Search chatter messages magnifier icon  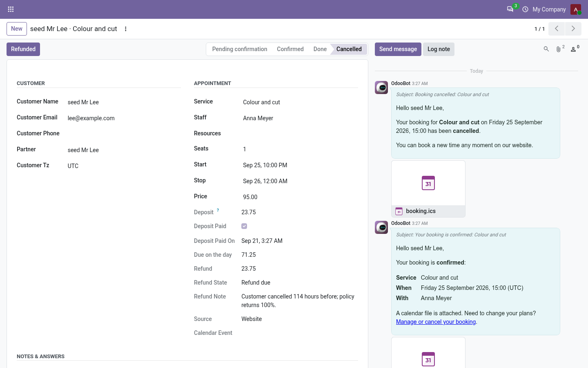click(x=546, y=49)
